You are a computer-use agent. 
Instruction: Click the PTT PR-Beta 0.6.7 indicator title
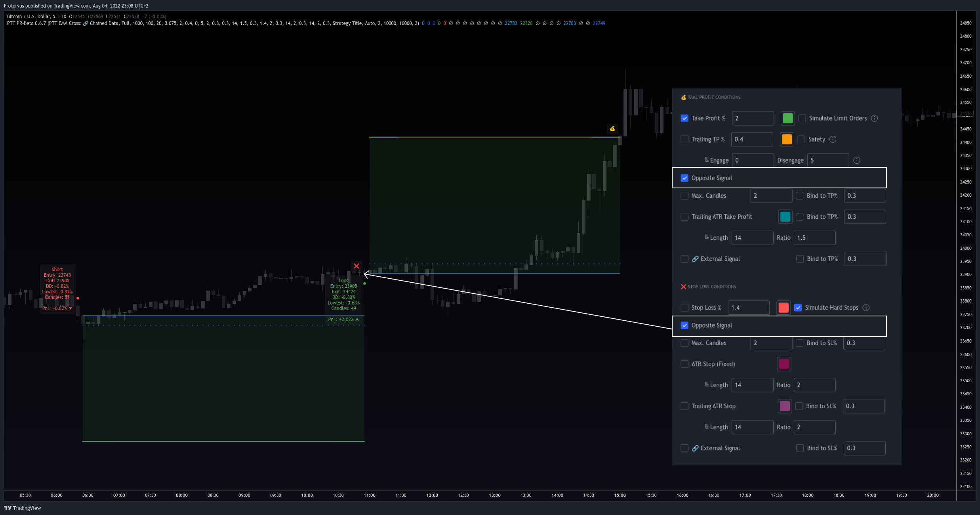[x=27, y=23]
